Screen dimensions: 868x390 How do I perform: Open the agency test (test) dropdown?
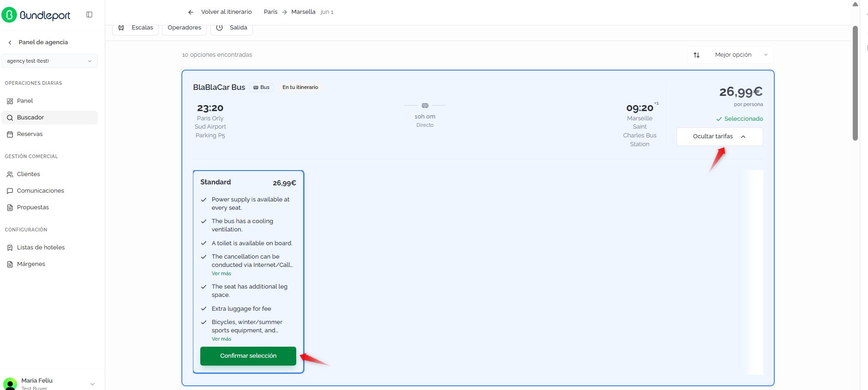pos(49,61)
